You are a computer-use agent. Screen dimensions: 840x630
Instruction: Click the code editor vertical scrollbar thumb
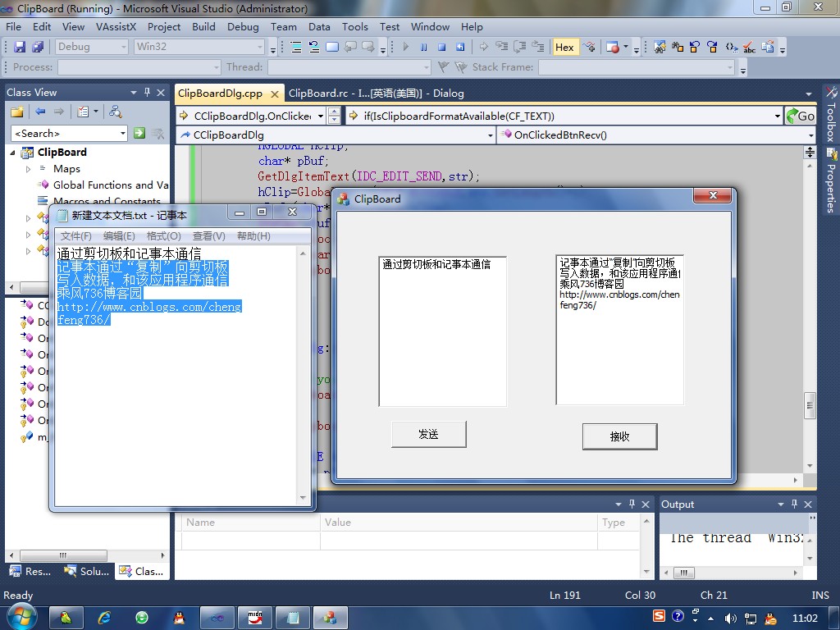(810, 405)
